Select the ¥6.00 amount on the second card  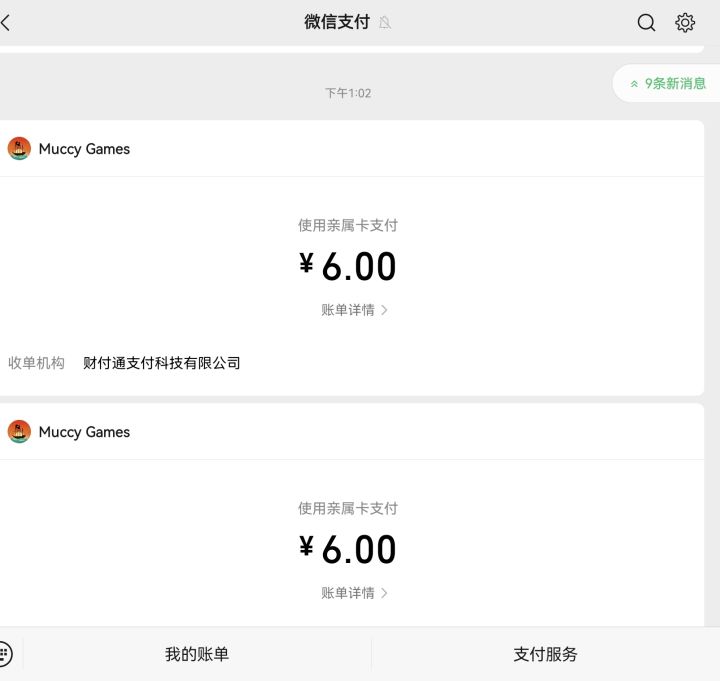pyautogui.click(x=348, y=550)
